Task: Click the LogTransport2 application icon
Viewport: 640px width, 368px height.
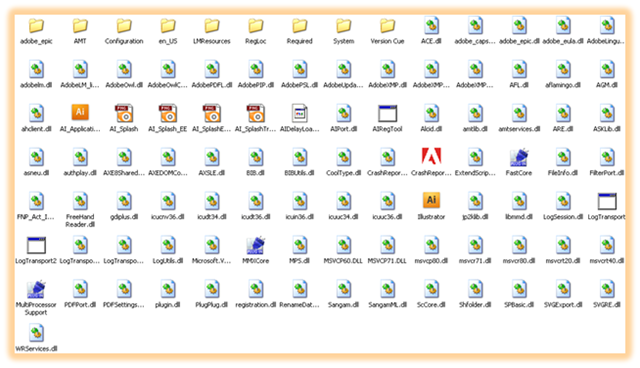Action: 36,245
